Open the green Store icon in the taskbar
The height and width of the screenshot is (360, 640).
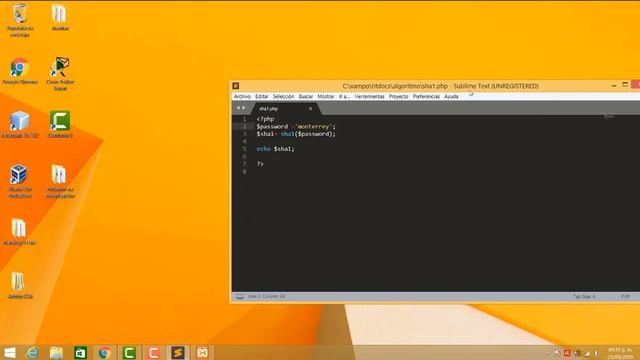pyautogui.click(x=80, y=353)
